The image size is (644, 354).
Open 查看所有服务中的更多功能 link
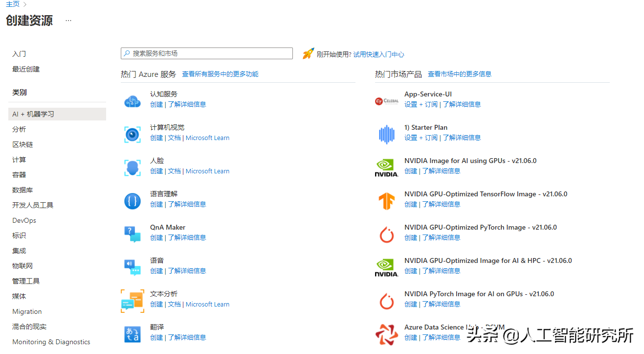point(220,74)
